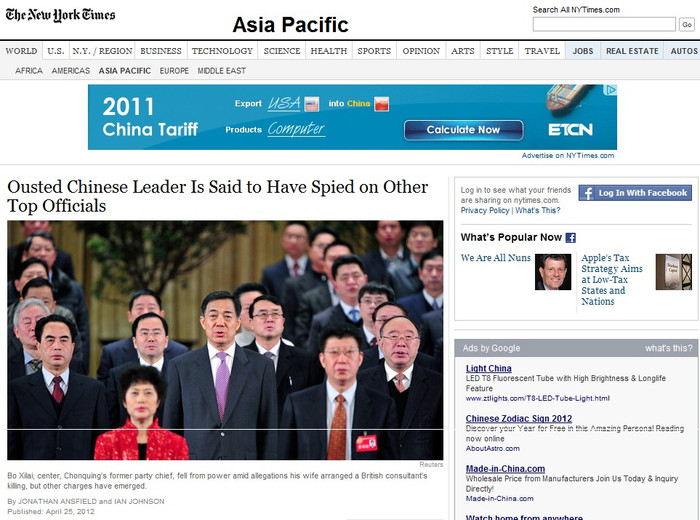Screen dimensions: 700x520
Task: Open the Chinese Zodiac Sign 2012 ad link
Action: [519, 418]
